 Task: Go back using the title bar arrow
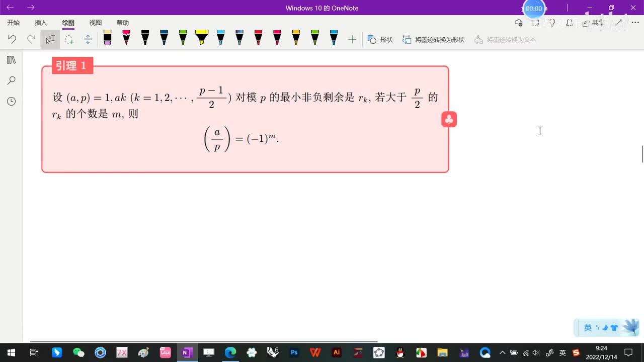10,8
